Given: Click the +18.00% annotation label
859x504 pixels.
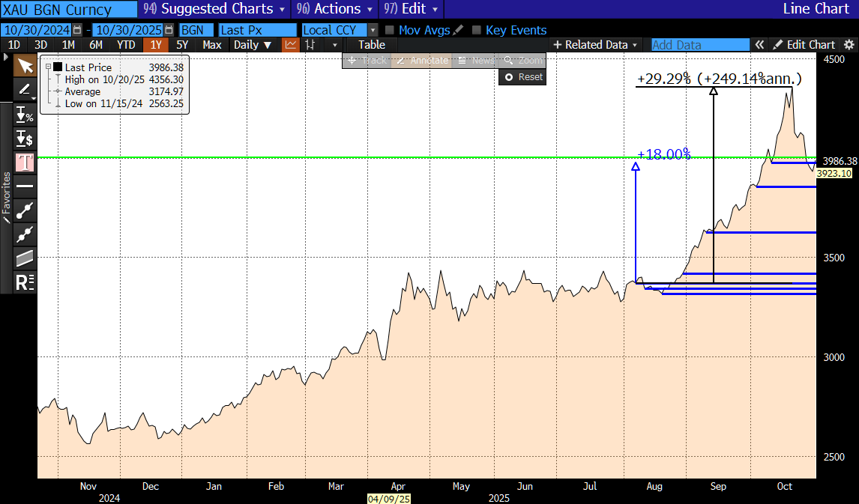Looking at the screenshot, I should (663, 154).
